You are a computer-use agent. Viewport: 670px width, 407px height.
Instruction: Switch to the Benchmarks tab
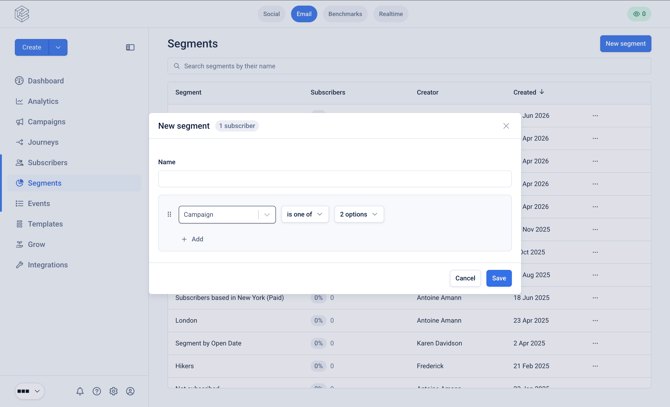345,14
